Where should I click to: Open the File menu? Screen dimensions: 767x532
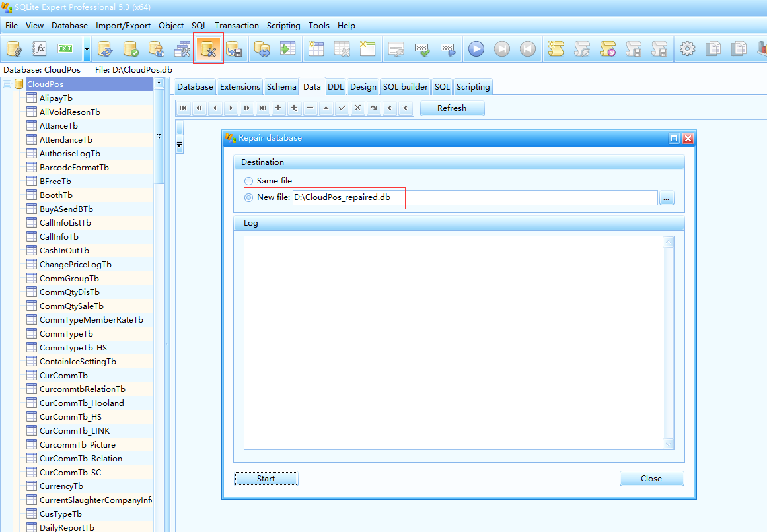coord(12,25)
